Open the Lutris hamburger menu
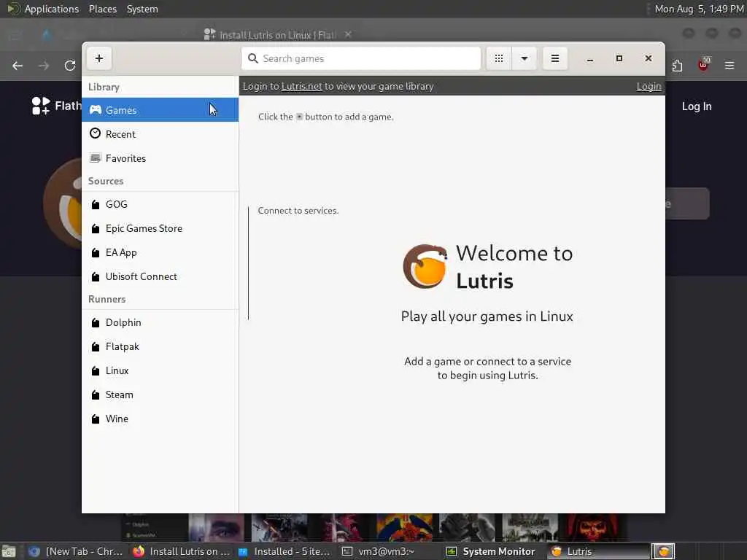747x560 pixels. click(x=555, y=58)
